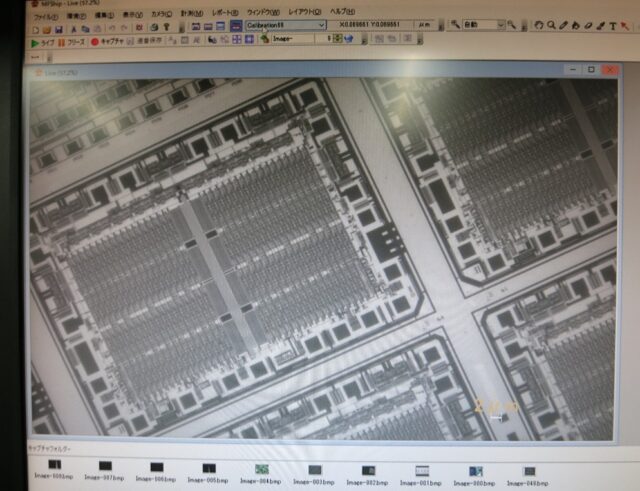
Task: Click the New file icon
Action: click(36, 30)
